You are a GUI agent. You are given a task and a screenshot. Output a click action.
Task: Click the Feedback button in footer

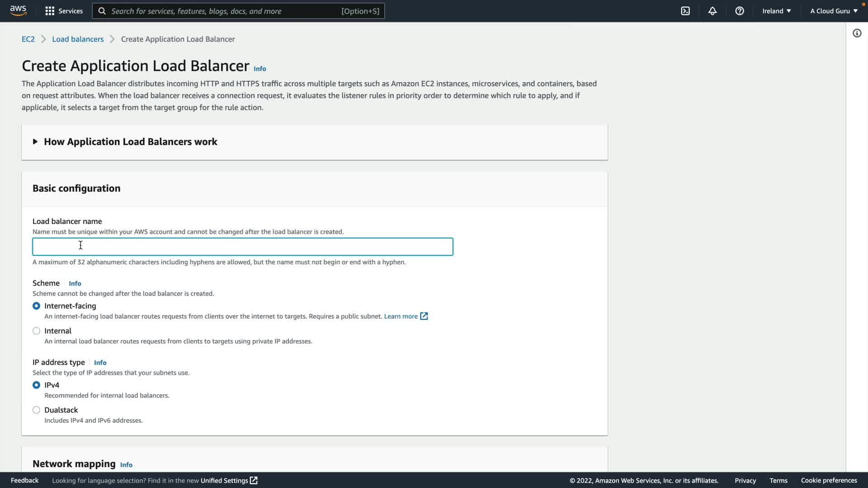(x=24, y=480)
